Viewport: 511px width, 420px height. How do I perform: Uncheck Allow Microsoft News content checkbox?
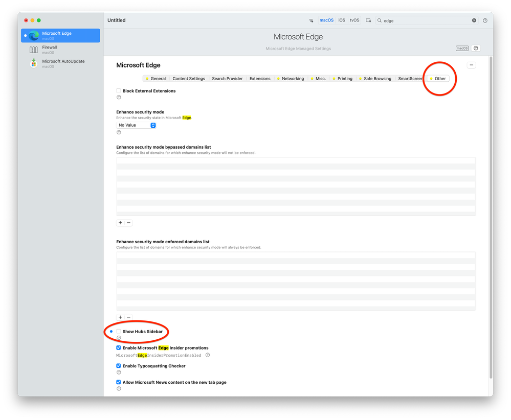coord(119,382)
